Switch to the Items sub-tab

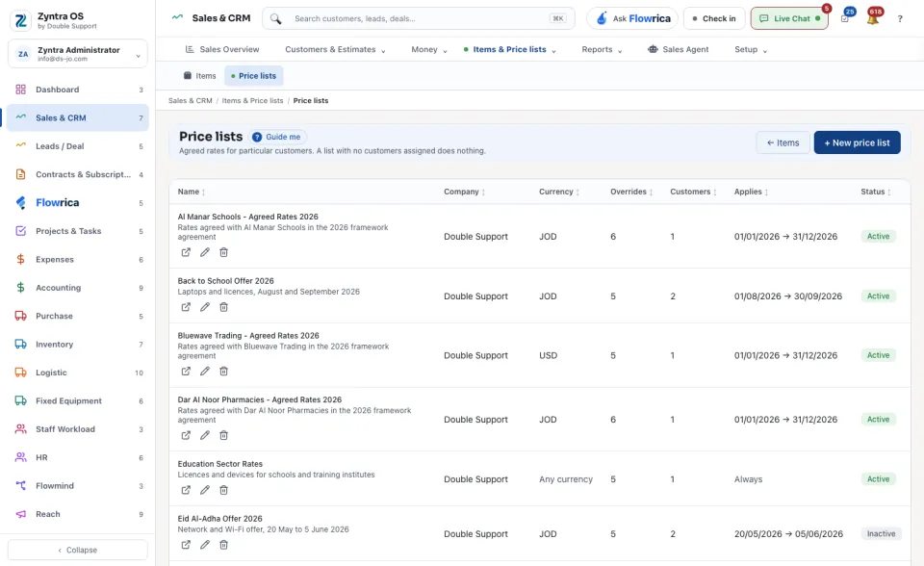pos(200,76)
